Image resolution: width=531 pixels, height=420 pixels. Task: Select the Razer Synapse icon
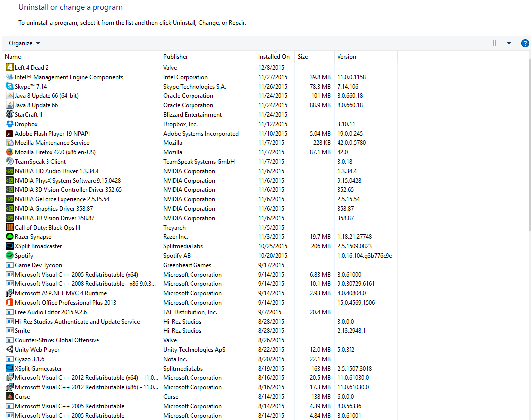(x=10, y=236)
